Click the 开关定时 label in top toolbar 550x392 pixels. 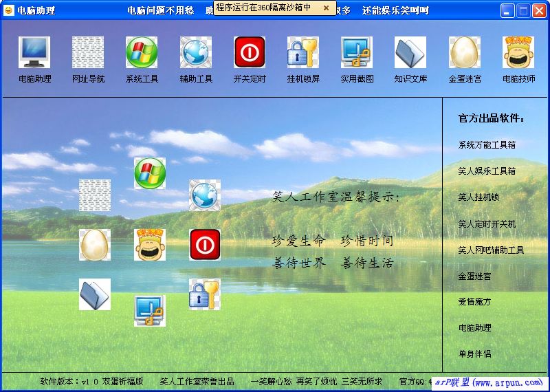(x=250, y=79)
